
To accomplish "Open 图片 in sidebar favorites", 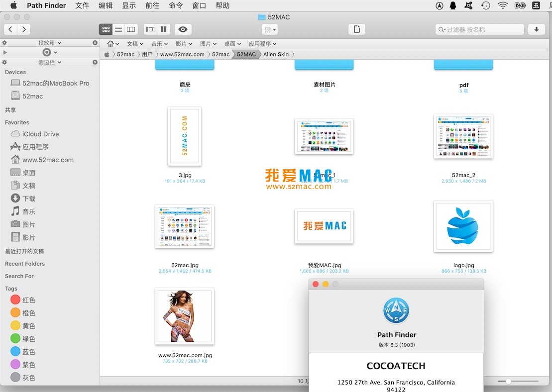I will [23, 224].
